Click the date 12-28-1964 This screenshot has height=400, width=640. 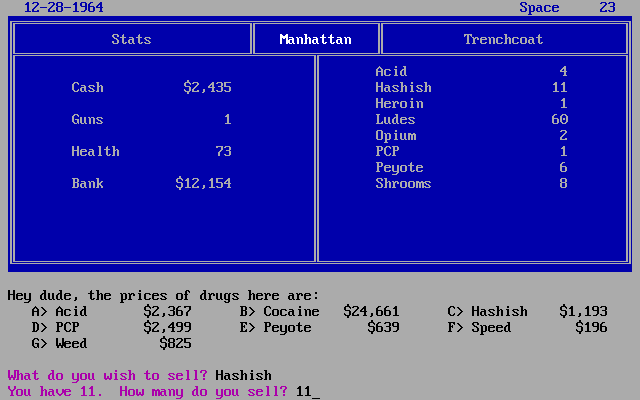pyautogui.click(x=64, y=7)
